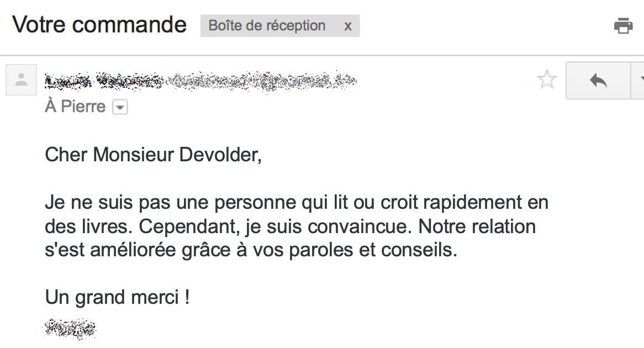Click the sender's avatar placeholder

coord(22,80)
